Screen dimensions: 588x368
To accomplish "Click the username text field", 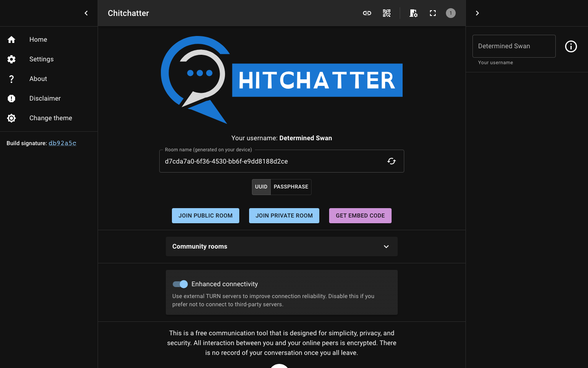I will pos(514,46).
